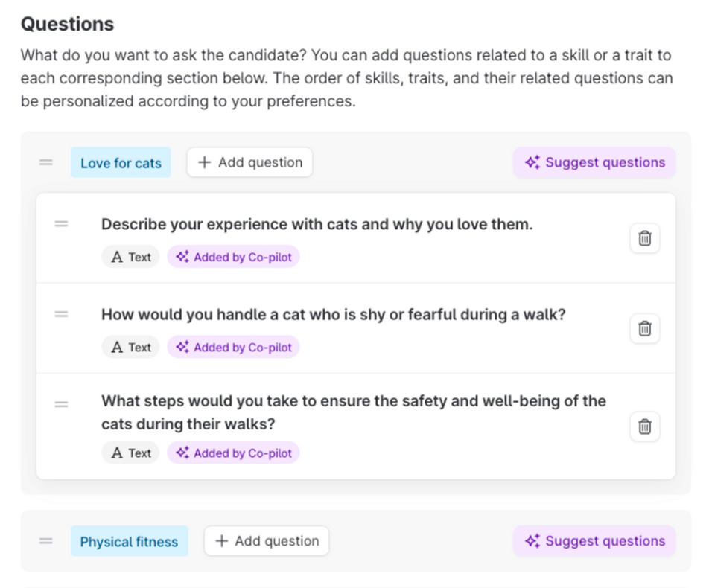This screenshot has height=588, width=709.
Task: Click Text type badge on first question
Action: click(131, 257)
